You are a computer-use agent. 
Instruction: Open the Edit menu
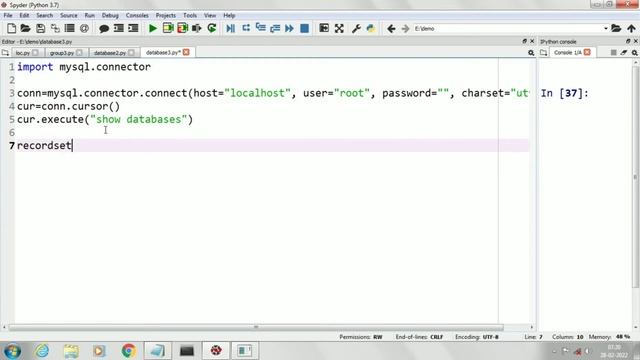coord(24,16)
